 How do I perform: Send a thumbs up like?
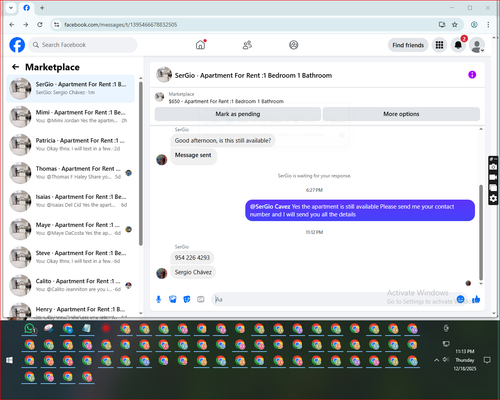click(476, 299)
